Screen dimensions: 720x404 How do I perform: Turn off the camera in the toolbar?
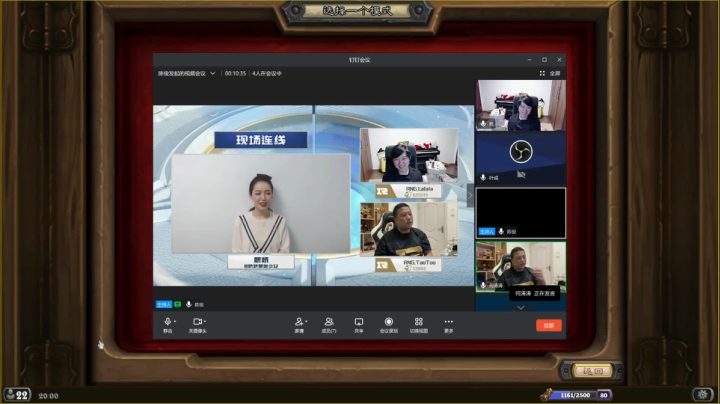point(197,325)
